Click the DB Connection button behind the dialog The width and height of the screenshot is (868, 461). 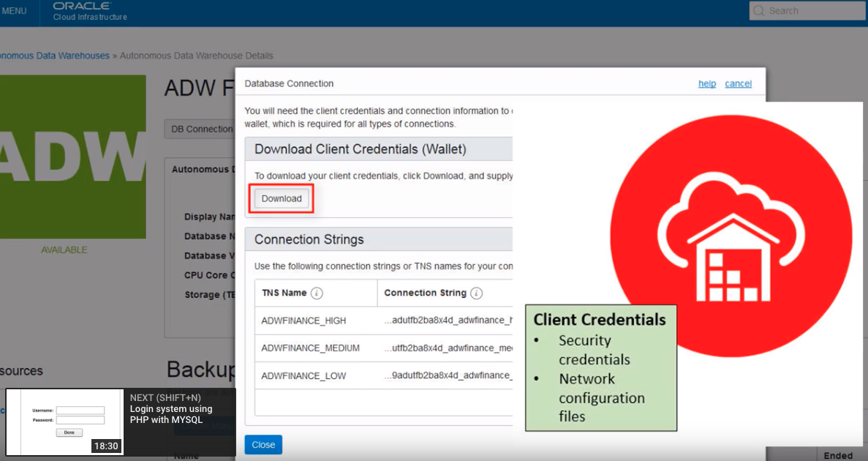[x=200, y=129]
